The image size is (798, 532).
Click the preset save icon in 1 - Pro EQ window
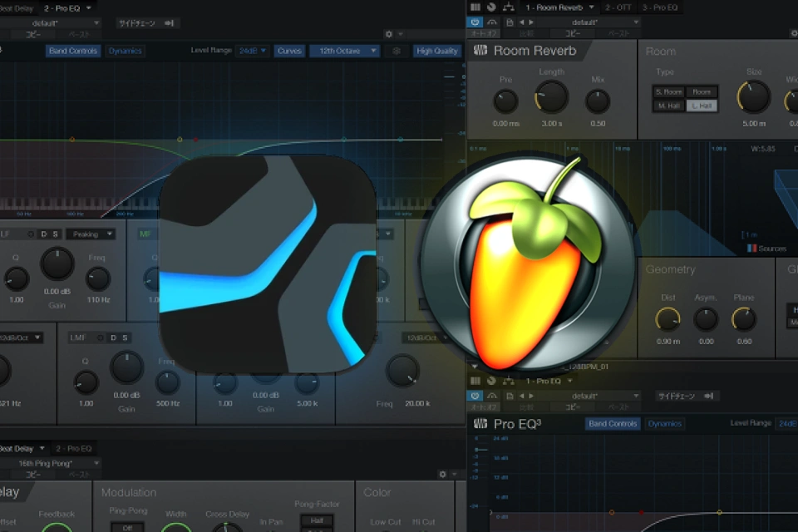click(x=510, y=396)
